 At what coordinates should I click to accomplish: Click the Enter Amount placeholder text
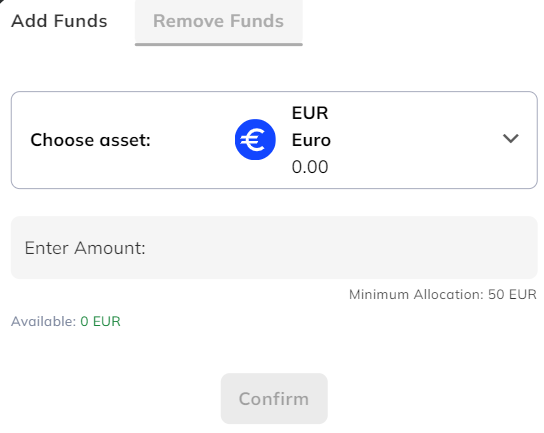click(x=85, y=248)
